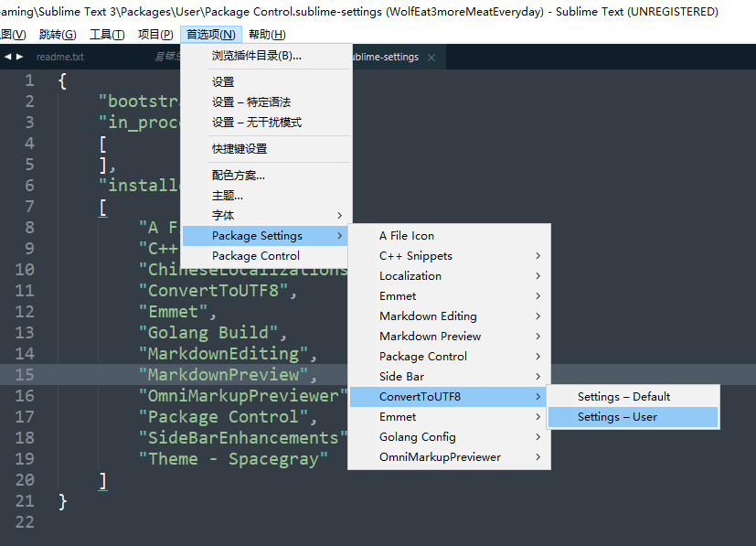Open the 跳转(G) menu
The width and height of the screenshot is (756, 546).
click(x=58, y=34)
